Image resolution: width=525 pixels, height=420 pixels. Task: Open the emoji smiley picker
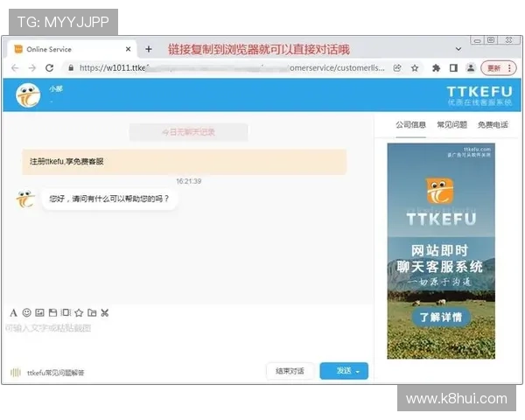[26, 312]
